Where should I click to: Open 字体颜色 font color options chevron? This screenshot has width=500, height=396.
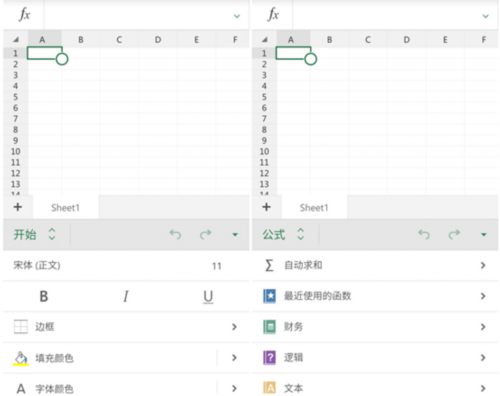[x=234, y=388]
